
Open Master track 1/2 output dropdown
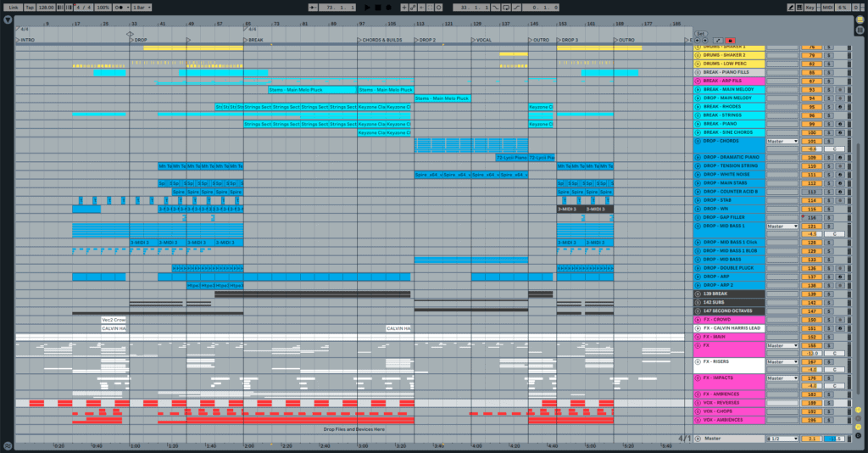tap(782, 439)
